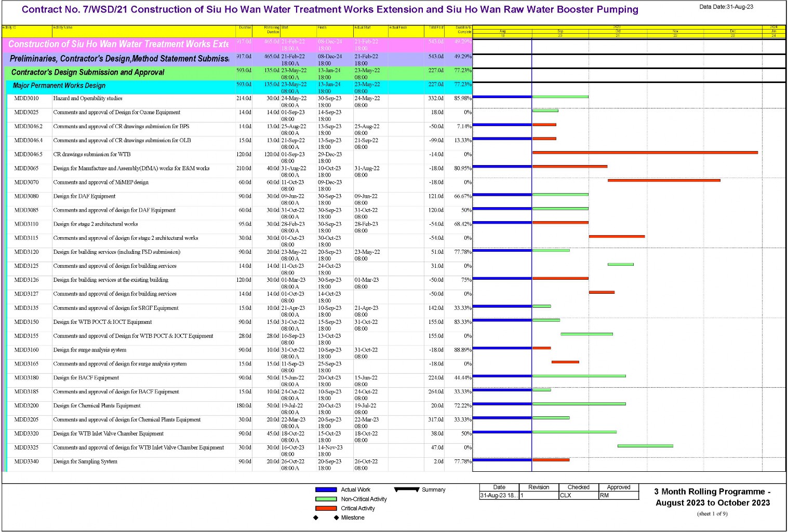788x532 pixels.
Task: Click the Activity ID column header
Action: point(26,31)
